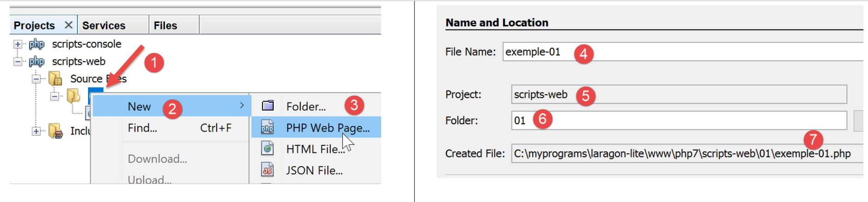Choose Find... from the context menu
This screenshot has width=868, height=202.
pyautogui.click(x=142, y=128)
